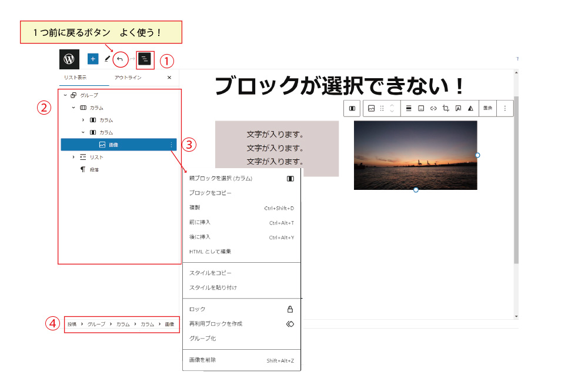The image size is (588, 388).
Task: Choose 親ブロックを選択 (カラム) from menu
Action: [x=242, y=179]
